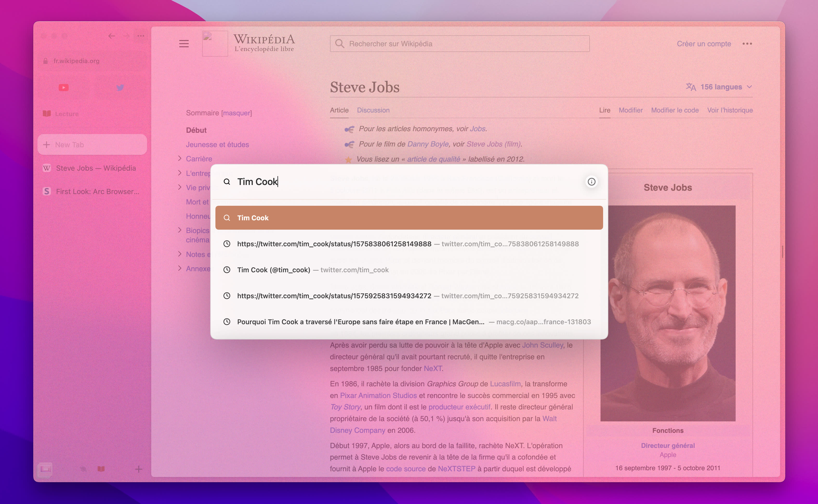The width and height of the screenshot is (818, 504).
Task: Open the Wikipedia hamburger main menu
Action: [184, 44]
